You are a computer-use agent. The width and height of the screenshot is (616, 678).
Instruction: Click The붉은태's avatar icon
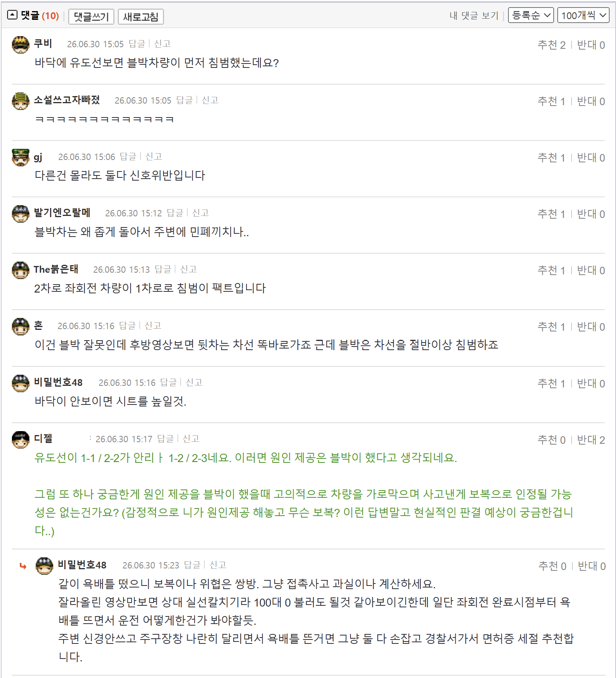21,270
